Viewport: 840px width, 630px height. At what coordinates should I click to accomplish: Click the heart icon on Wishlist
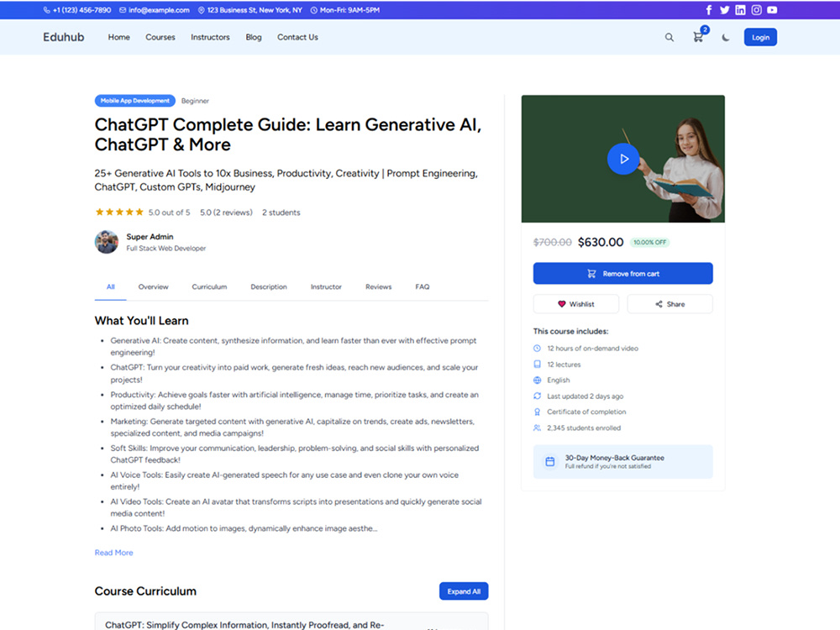[x=561, y=304]
